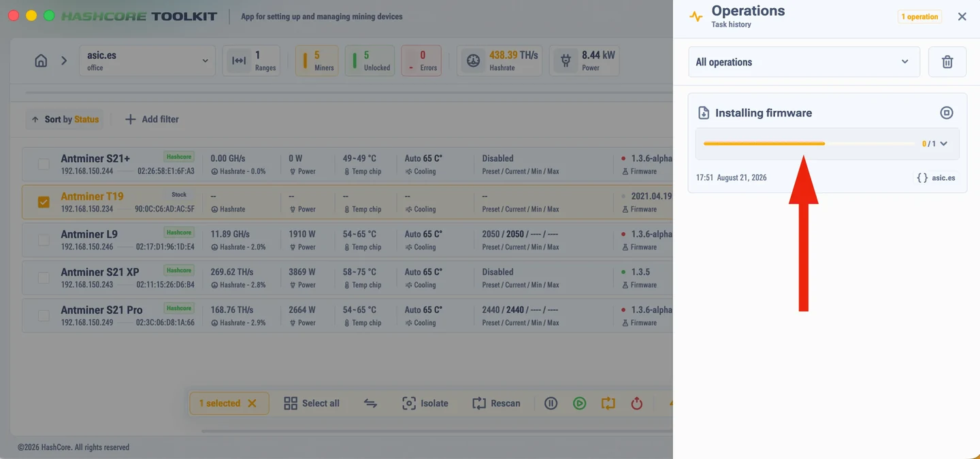Click the Stock badge on Antminer T19
The height and width of the screenshot is (459, 980).
coord(179,194)
